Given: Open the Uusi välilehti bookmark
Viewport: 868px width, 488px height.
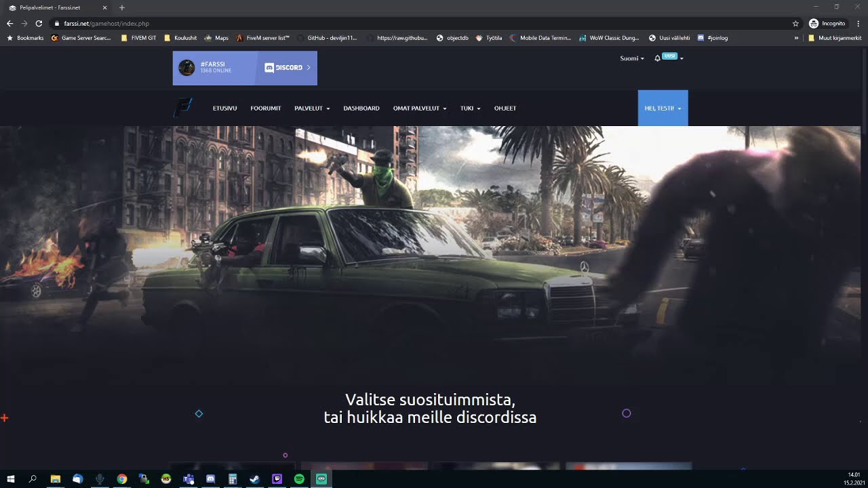Looking at the screenshot, I should 669,38.
